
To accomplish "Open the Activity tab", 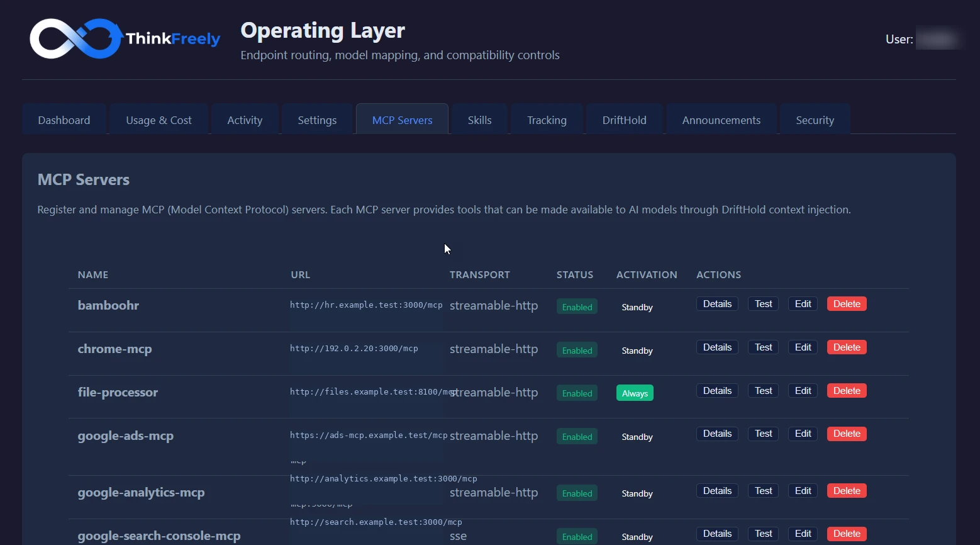I will pos(245,120).
